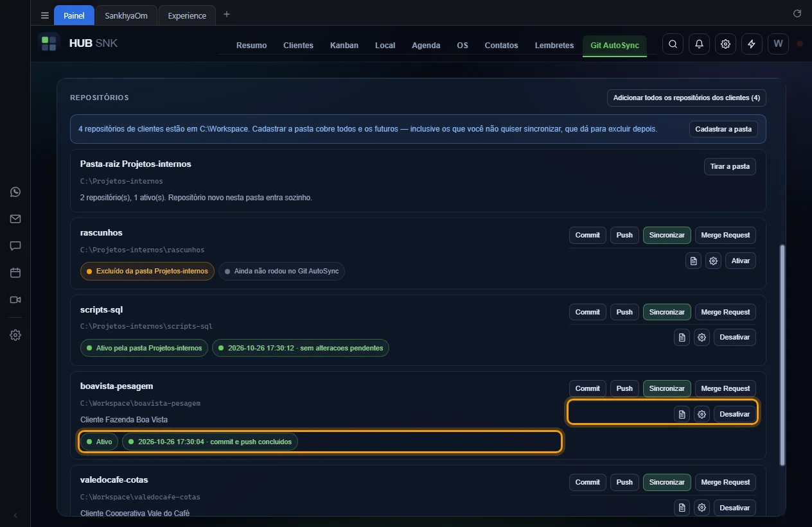Open the log document icon for rascunhos
This screenshot has height=527, width=812.
pos(693,261)
